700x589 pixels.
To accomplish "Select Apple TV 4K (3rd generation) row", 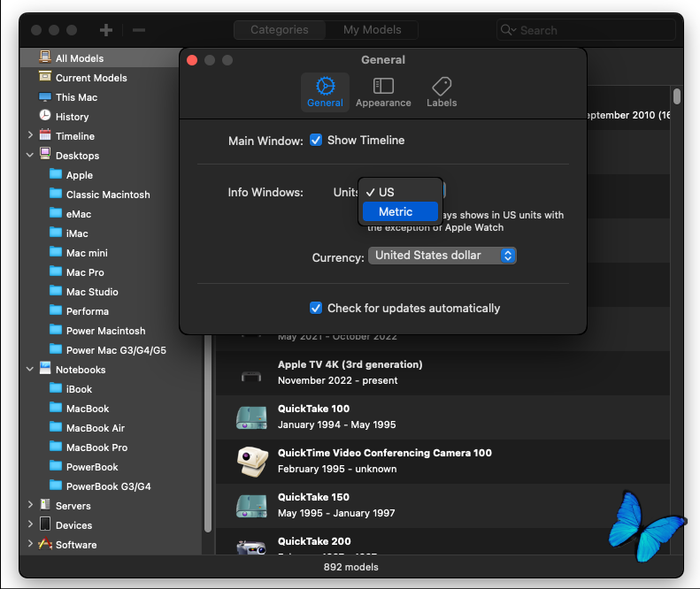I will pyautogui.click(x=442, y=372).
